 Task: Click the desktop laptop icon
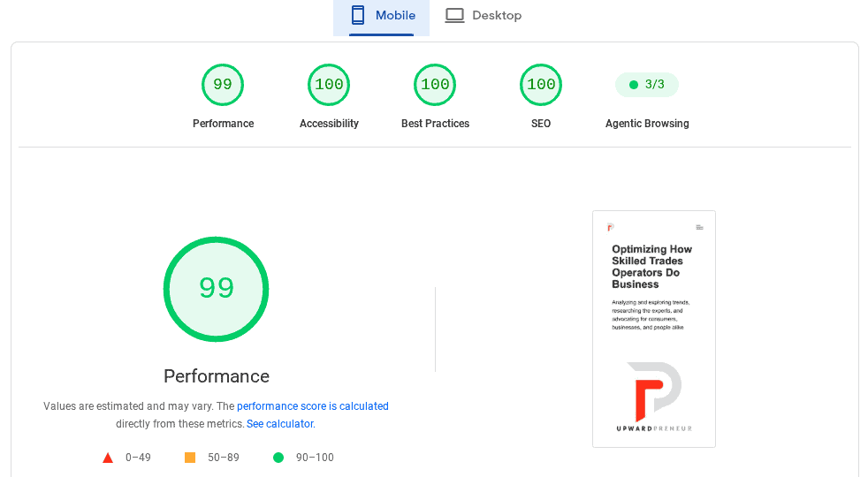454,16
